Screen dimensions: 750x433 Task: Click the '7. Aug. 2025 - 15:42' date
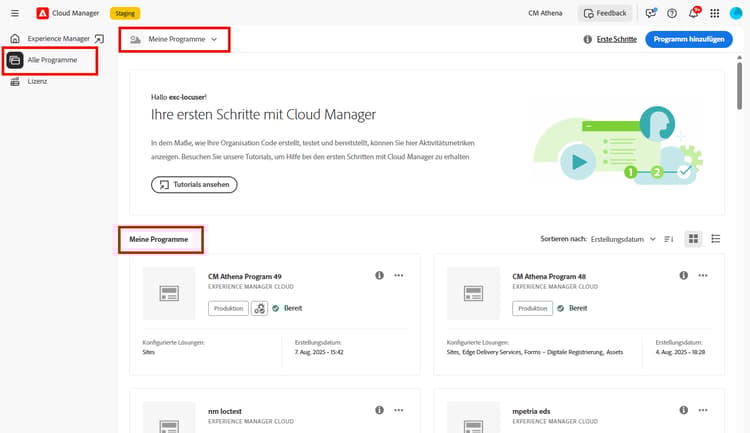point(319,352)
